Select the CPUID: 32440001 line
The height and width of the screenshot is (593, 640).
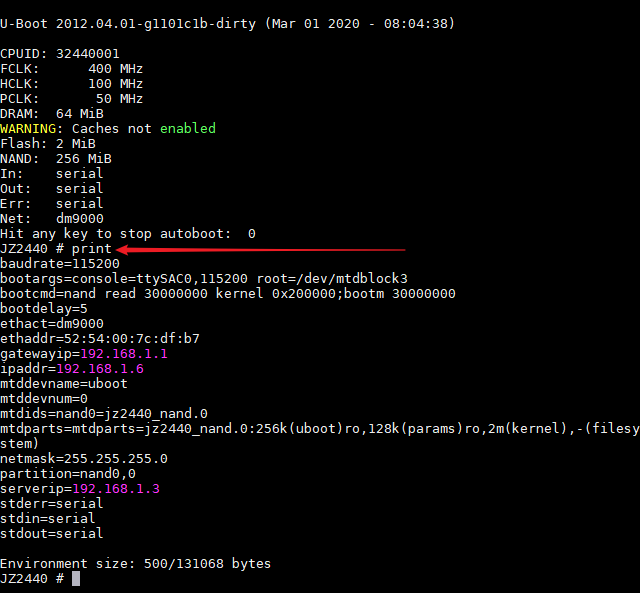(x=60, y=54)
